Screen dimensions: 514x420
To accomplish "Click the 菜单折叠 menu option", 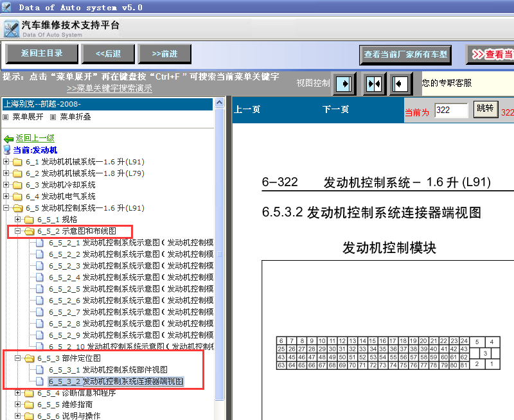I will coord(75,117).
